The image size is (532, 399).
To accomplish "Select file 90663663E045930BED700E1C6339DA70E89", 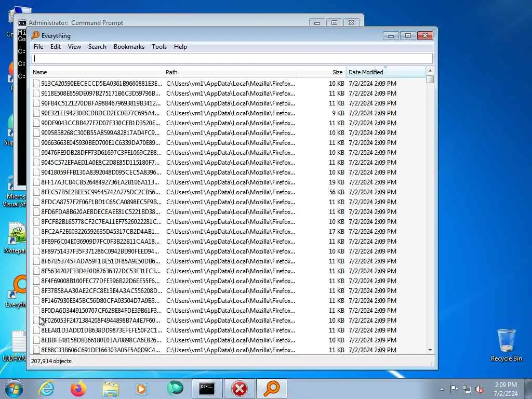I will 100,142.
